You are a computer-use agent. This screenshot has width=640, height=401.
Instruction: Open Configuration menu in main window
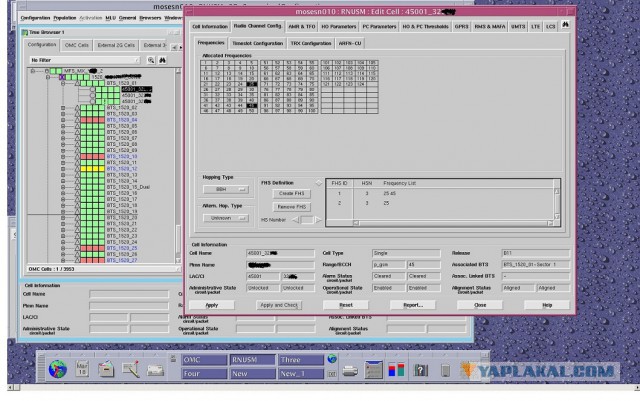pos(35,18)
